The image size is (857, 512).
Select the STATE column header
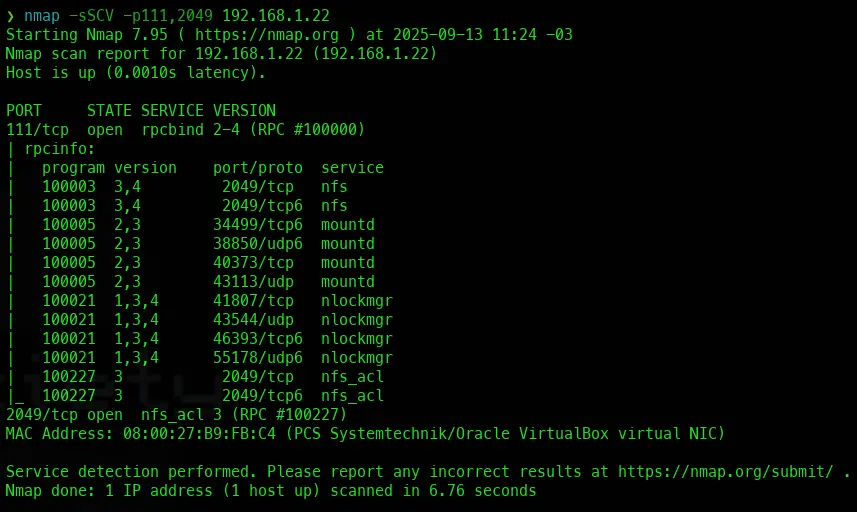tap(109, 111)
